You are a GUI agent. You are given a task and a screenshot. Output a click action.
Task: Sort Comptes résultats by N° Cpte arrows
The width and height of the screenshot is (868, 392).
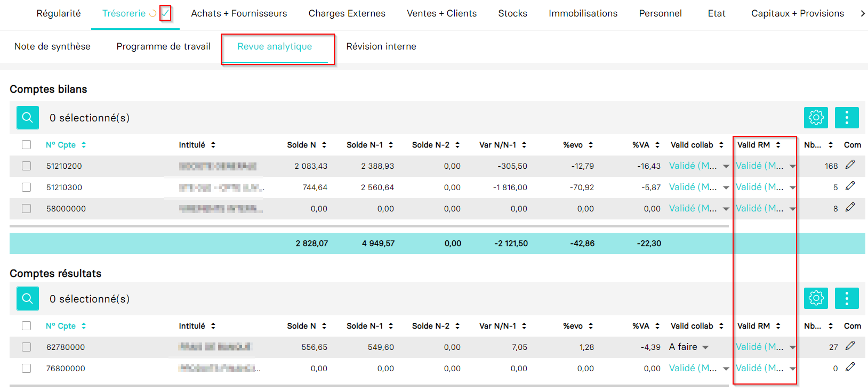[84, 326]
